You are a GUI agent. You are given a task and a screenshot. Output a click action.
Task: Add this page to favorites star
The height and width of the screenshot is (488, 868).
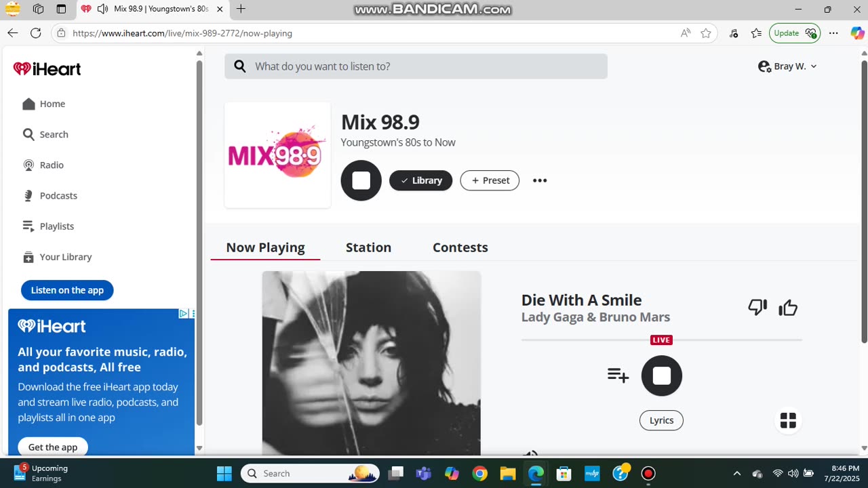pyautogui.click(x=706, y=33)
